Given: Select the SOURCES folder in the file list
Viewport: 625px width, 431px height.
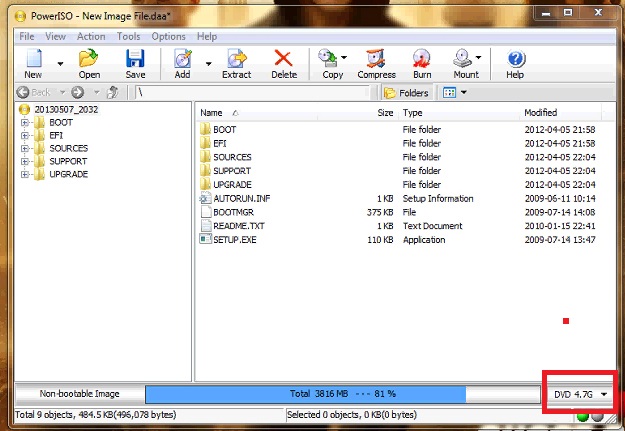Looking at the screenshot, I should (x=232, y=157).
